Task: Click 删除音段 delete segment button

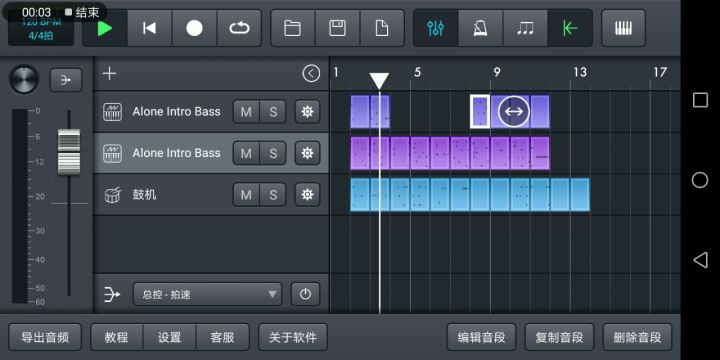Action: pyautogui.click(x=637, y=338)
